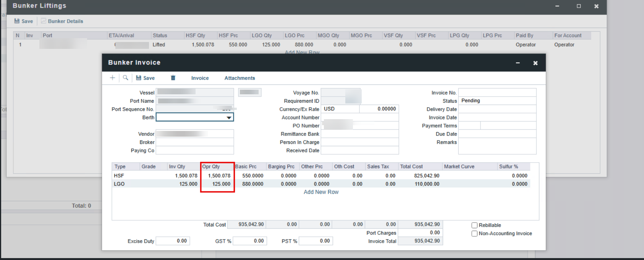Click the Opr Qty column header
Screen dimensions: 644x260
click(x=217, y=166)
